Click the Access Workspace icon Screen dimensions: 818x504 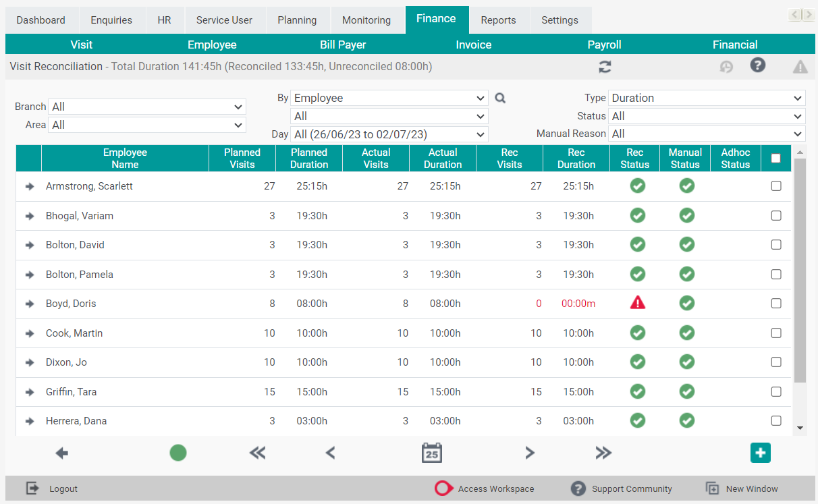(444, 488)
